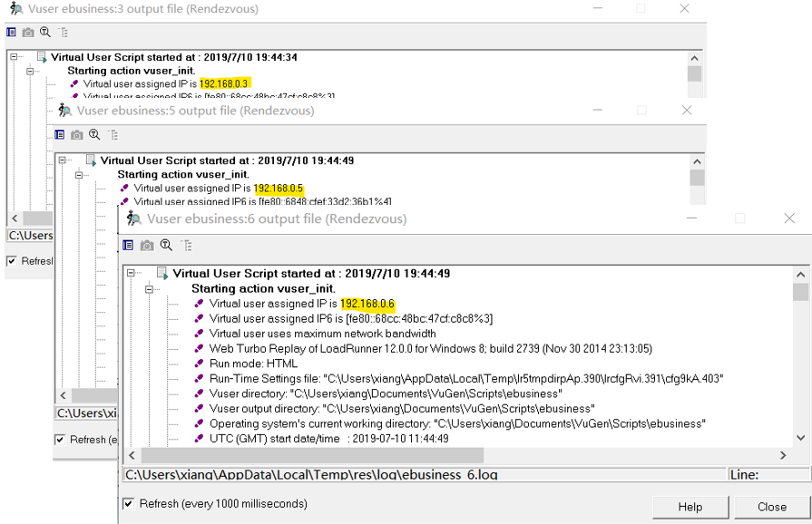
Task: Open the find magnifier in ebusiness:3 toolbar
Action: coord(44,33)
